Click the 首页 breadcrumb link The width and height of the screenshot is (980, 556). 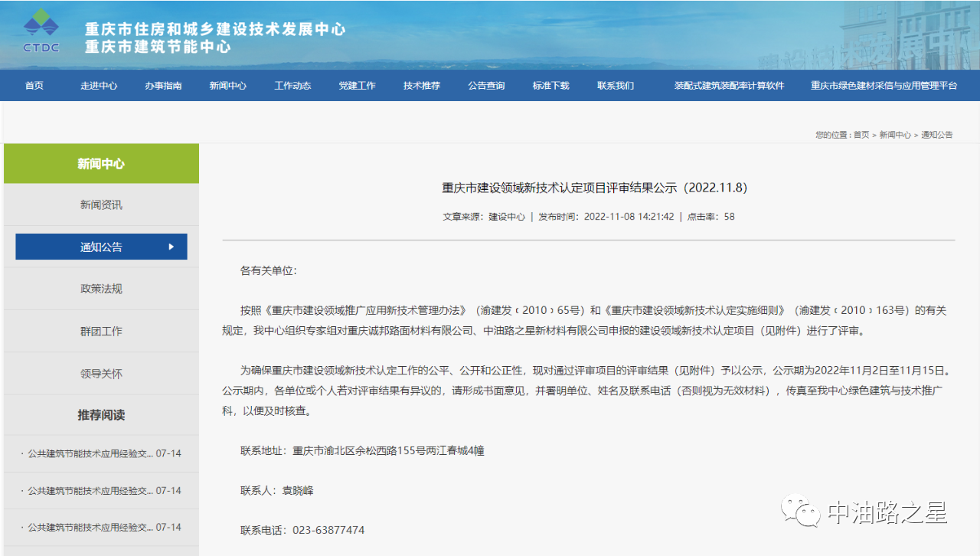tap(861, 135)
